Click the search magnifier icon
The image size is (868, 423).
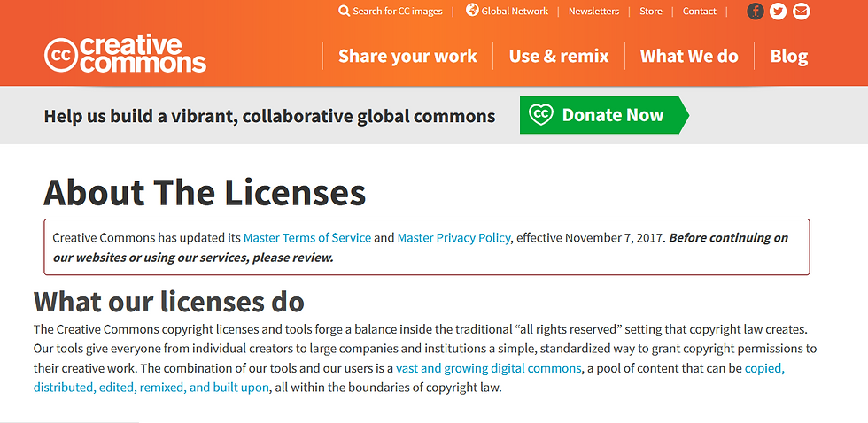(x=344, y=11)
